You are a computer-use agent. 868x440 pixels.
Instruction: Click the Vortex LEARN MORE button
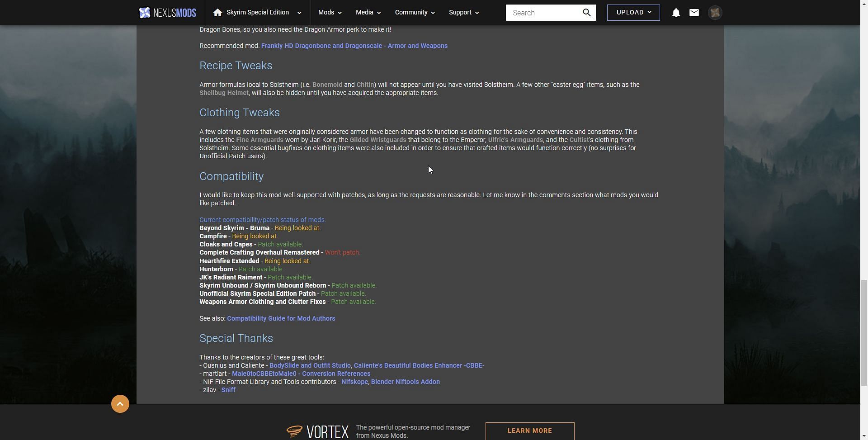[x=530, y=431]
